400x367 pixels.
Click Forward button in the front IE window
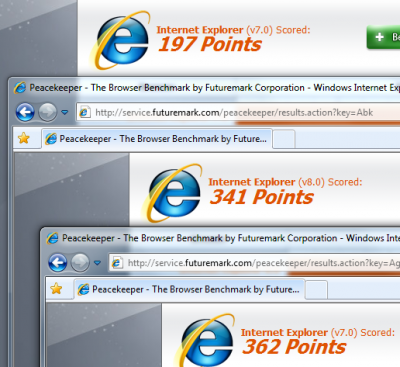(x=80, y=263)
